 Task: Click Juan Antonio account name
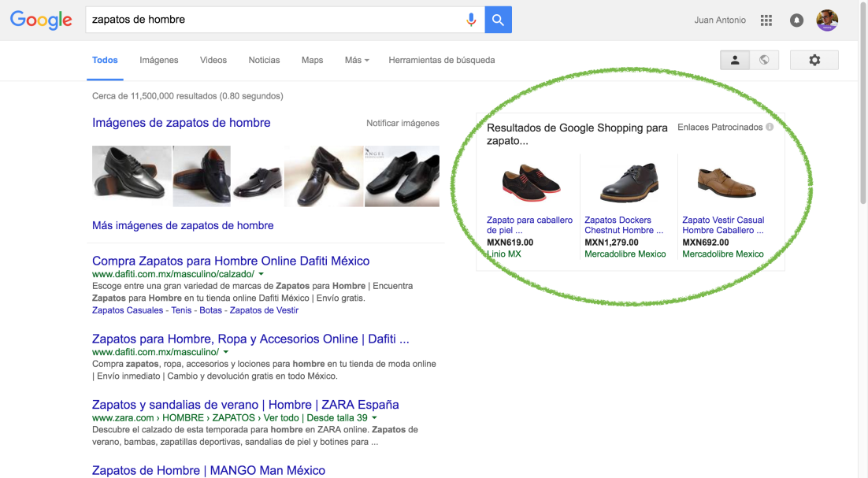pyautogui.click(x=720, y=20)
